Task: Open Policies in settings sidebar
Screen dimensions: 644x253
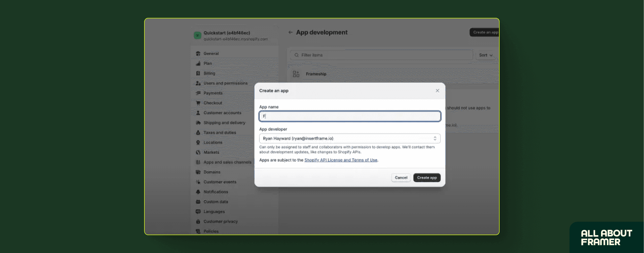Action: tap(211, 232)
